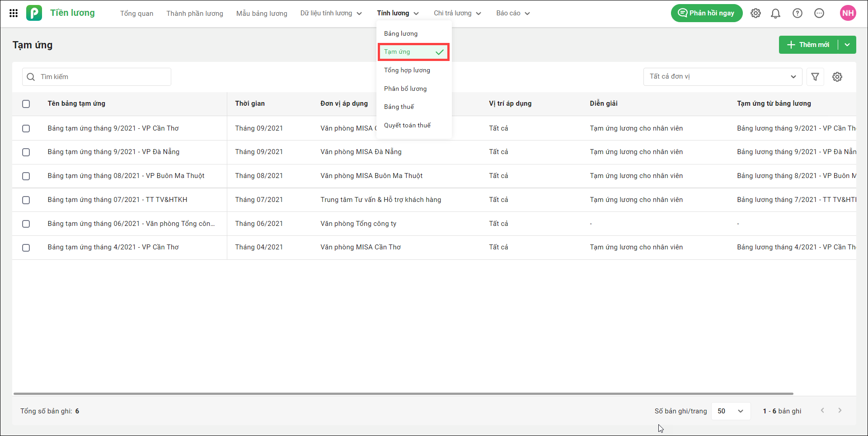Tick the select-all header checkbox

(26, 104)
